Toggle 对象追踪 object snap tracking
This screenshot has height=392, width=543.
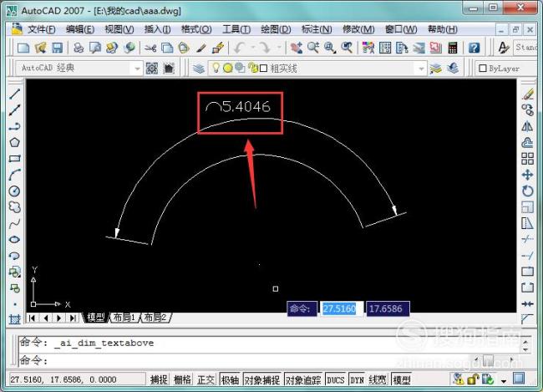[x=303, y=379]
